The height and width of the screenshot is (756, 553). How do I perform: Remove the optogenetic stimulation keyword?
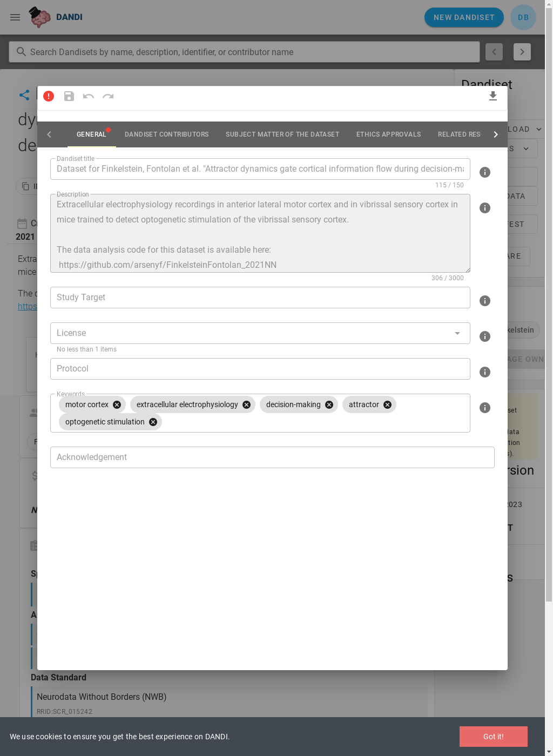tap(153, 422)
